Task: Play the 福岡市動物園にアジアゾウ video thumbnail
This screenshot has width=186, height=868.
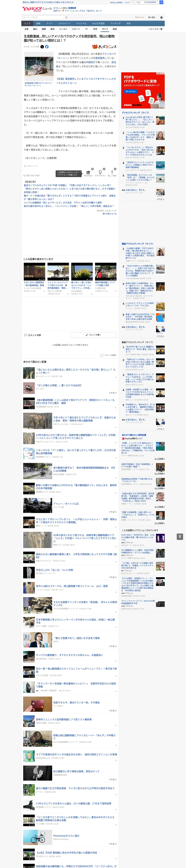Action: [106, 272]
